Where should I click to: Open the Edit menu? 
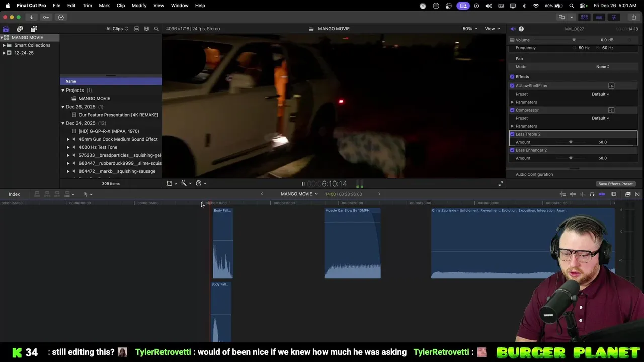pyautogui.click(x=71, y=6)
